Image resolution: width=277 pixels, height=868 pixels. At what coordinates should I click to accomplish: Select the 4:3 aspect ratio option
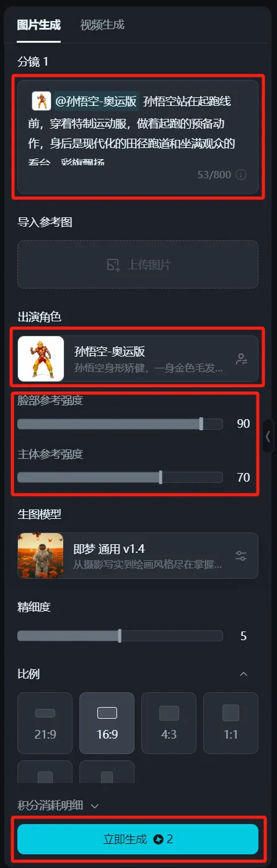pyautogui.click(x=169, y=723)
